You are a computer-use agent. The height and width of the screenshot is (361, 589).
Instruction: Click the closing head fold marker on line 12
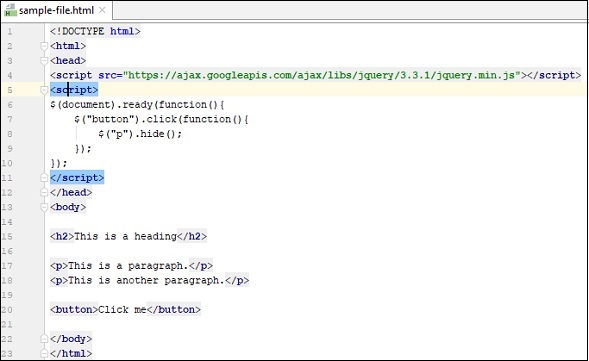pyautogui.click(x=44, y=192)
